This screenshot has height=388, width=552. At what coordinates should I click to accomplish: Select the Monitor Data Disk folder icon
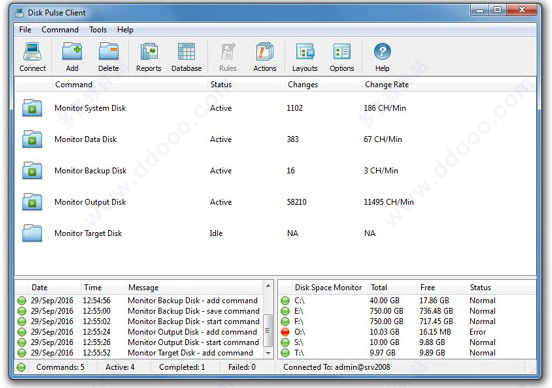32,139
